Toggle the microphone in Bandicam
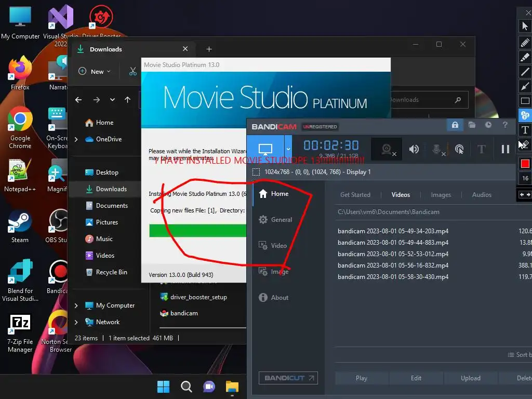Viewport: 532px width, 399px height. pyautogui.click(x=437, y=149)
